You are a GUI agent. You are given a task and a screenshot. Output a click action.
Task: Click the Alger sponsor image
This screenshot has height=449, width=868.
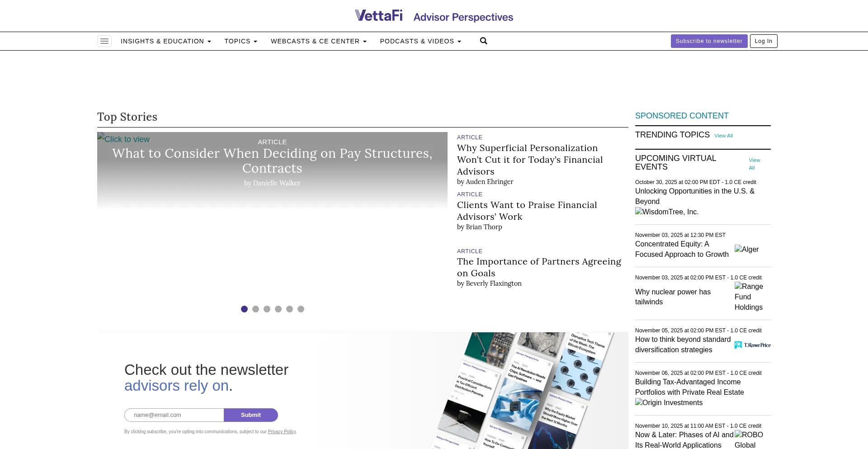(746, 250)
